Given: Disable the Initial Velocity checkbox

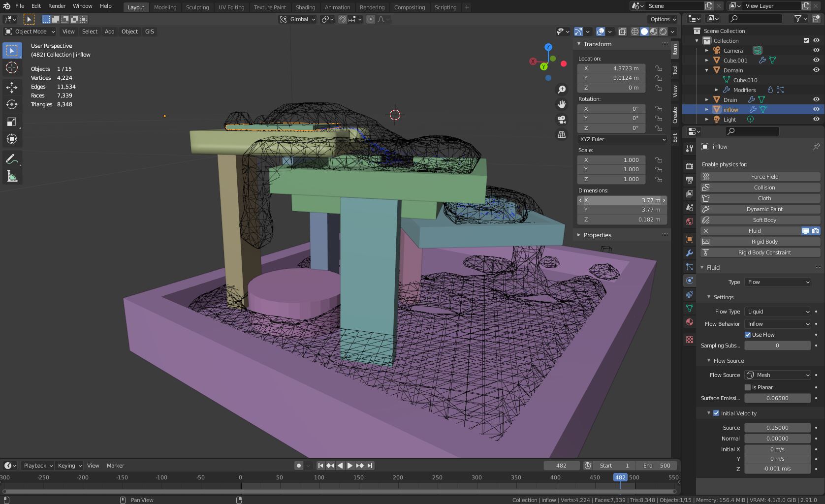Looking at the screenshot, I should point(716,413).
